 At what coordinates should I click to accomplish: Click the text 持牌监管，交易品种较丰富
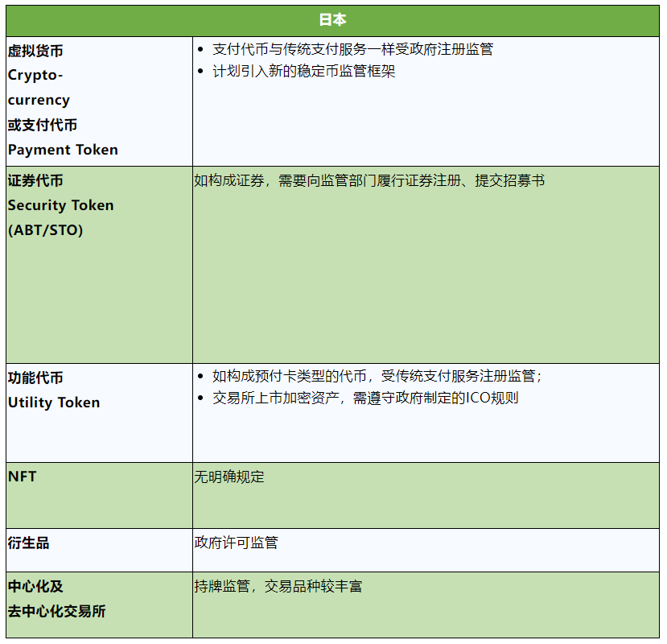pyautogui.click(x=278, y=586)
